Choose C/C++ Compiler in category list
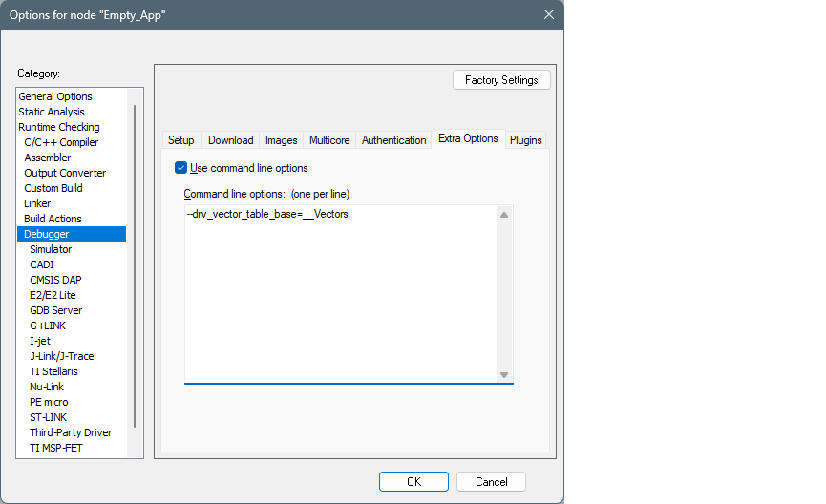Viewport: 826px width, 504px height. click(61, 142)
